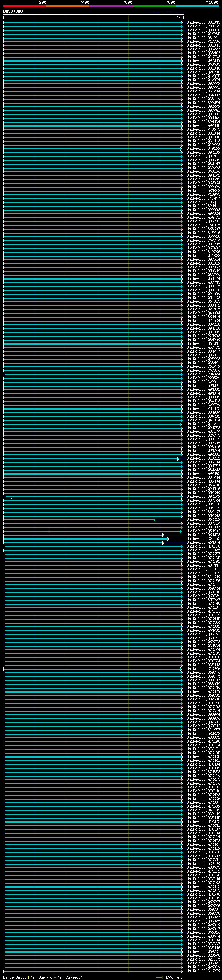Click the alignment bar for UniRef100_O49169
Viewport: 222px width, 980px height.
point(93,149)
